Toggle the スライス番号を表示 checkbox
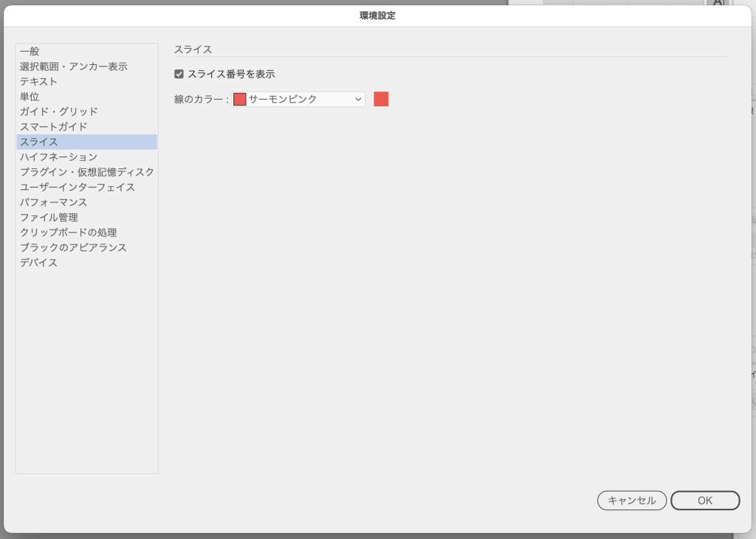Image resolution: width=756 pixels, height=539 pixels. tap(179, 74)
